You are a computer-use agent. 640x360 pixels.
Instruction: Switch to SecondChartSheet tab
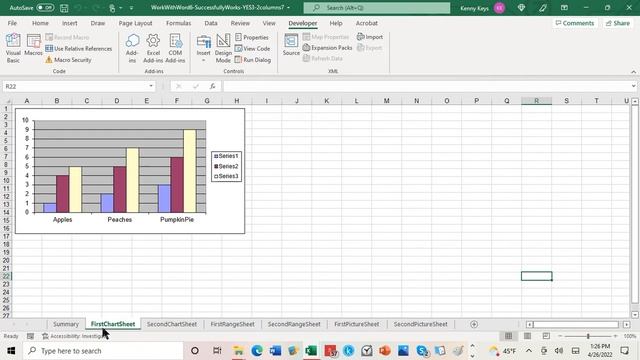[171, 324]
